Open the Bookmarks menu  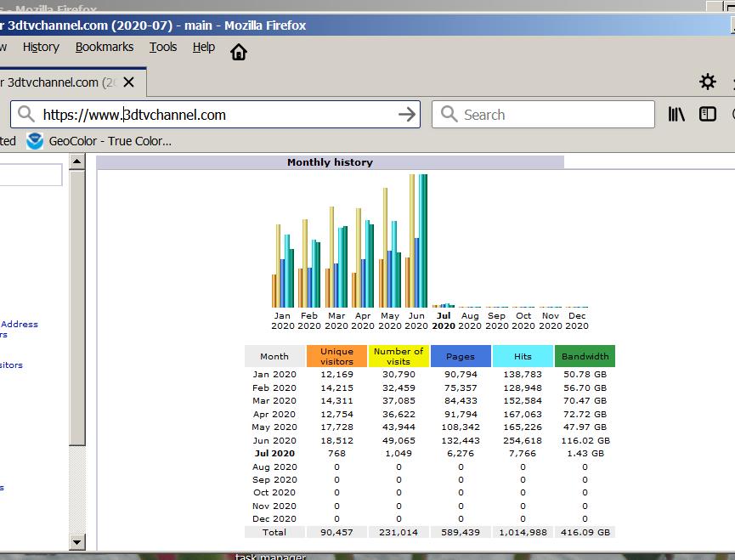[105, 48]
